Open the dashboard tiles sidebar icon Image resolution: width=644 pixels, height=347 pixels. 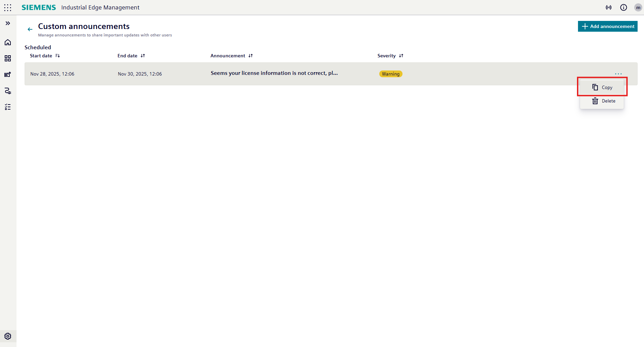click(x=8, y=59)
